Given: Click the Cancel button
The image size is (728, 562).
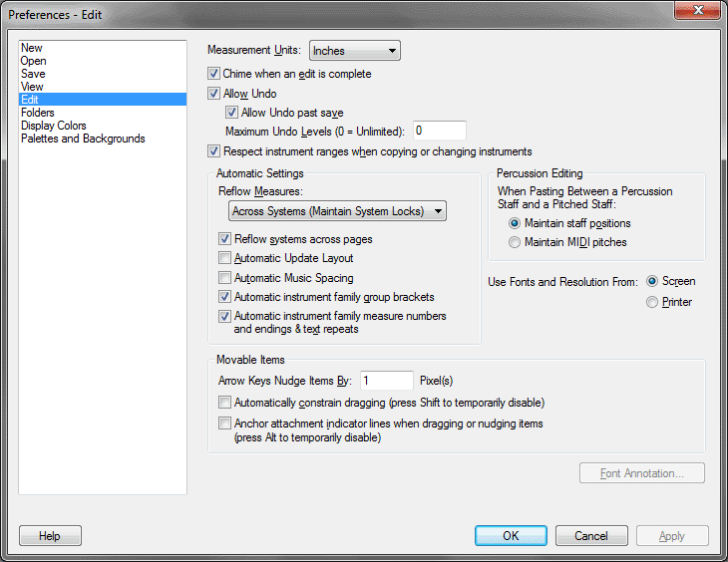Looking at the screenshot, I should click(x=591, y=536).
